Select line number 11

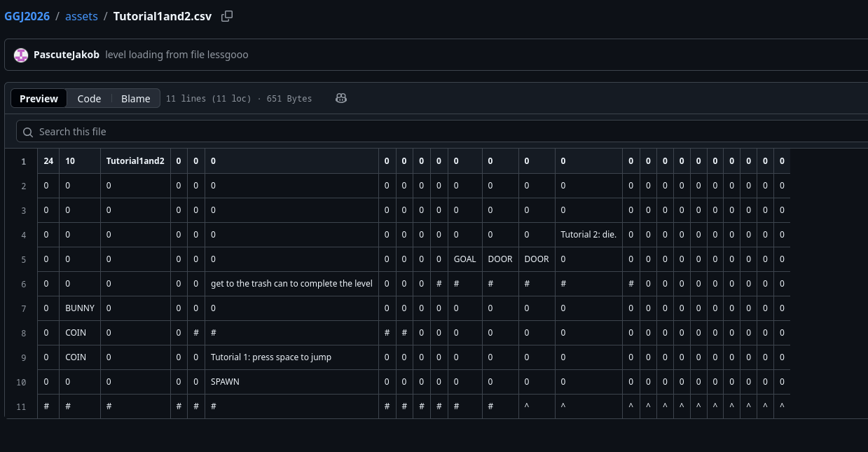(x=22, y=406)
